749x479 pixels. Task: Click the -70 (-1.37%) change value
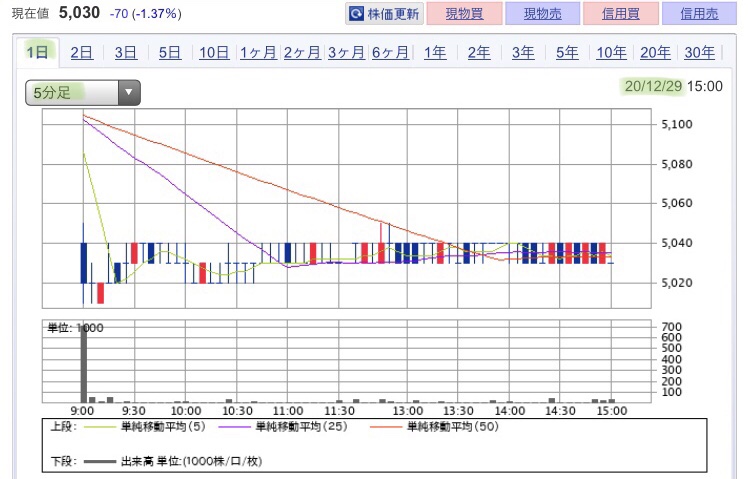point(146,13)
